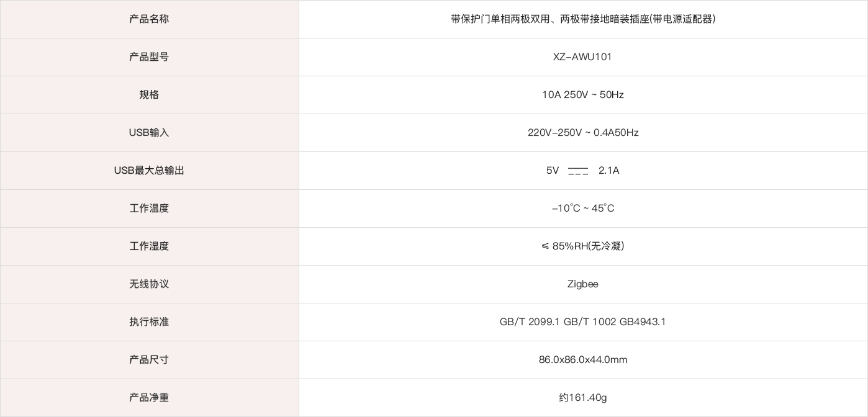Click the ≤ 85%RH humidity value
Viewport: 868px width, 417px height.
tap(582, 246)
